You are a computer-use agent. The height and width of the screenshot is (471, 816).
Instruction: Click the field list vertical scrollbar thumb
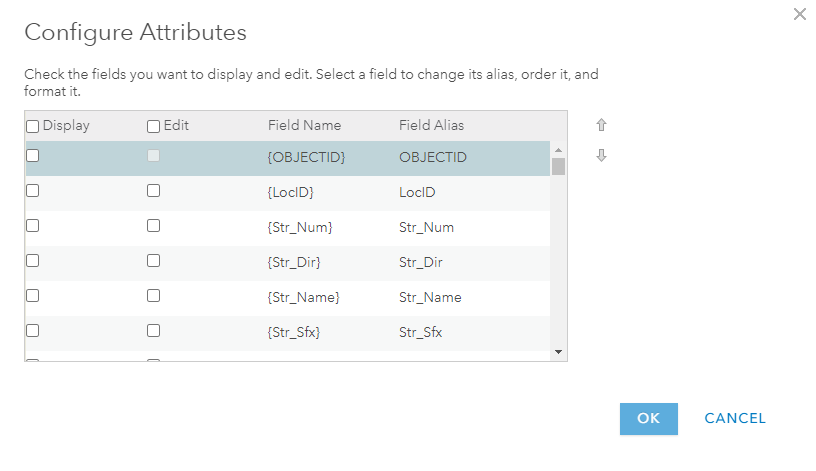click(x=558, y=166)
